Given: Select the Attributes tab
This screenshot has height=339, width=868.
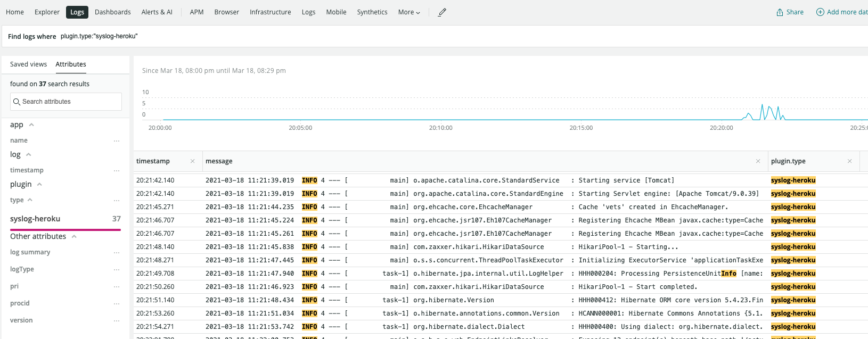Looking at the screenshot, I should point(71,64).
